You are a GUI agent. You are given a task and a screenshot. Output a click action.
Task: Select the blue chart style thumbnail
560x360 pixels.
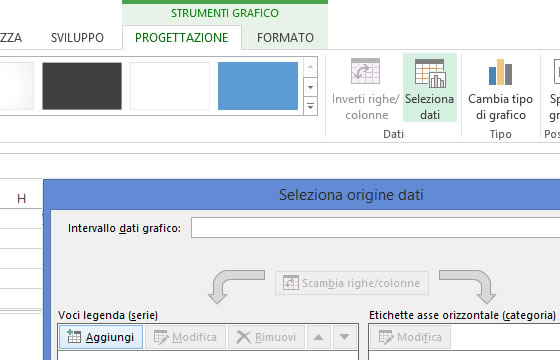pyautogui.click(x=258, y=86)
